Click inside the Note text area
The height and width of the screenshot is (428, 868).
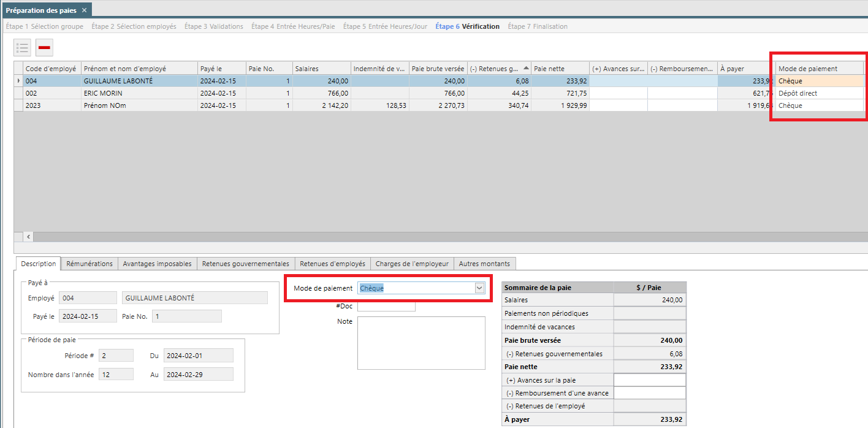pyautogui.click(x=421, y=343)
